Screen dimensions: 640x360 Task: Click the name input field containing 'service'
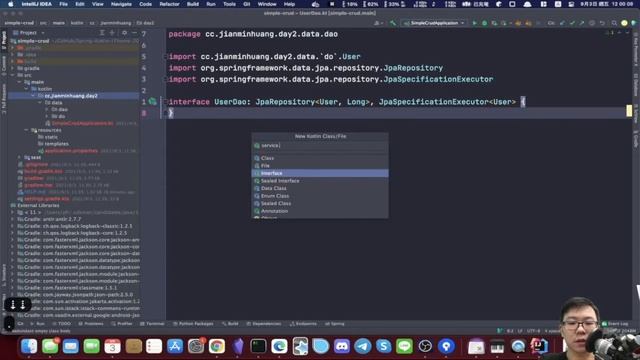(x=320, y=145)
